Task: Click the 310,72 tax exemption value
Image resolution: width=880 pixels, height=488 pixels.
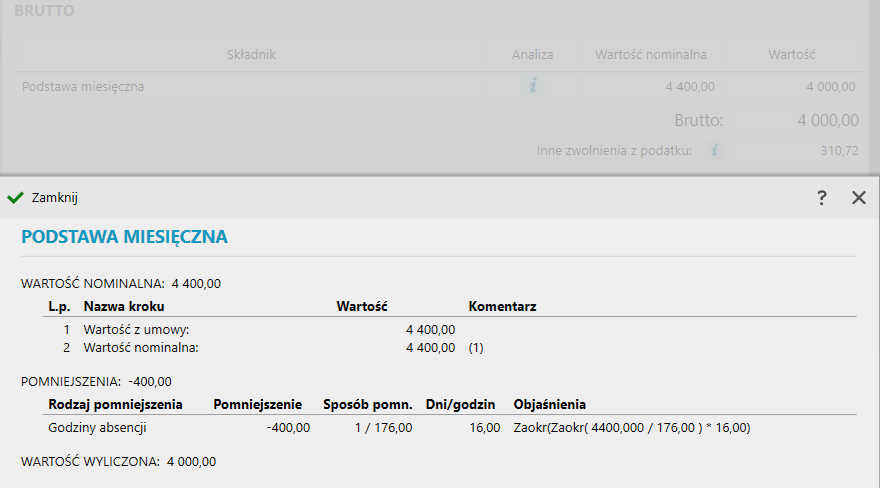Action: tap(838, 150)
